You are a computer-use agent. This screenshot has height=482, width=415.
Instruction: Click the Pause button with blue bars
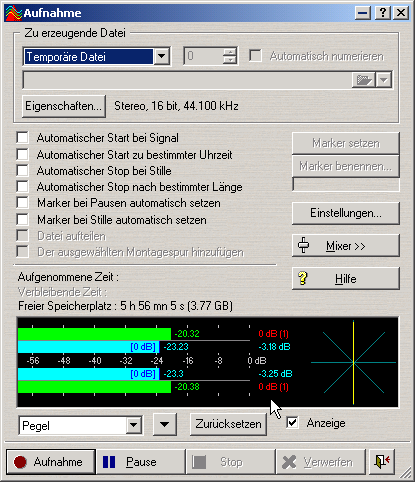(x=141, y=462)
